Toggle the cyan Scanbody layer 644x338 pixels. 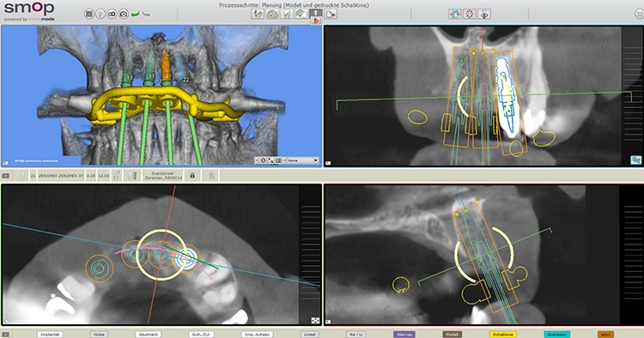pos(557,335)
